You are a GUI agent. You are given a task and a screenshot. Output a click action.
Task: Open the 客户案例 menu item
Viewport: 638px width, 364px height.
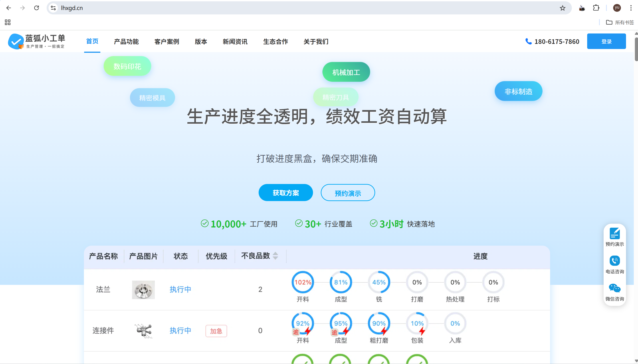[x=167, y=41]
